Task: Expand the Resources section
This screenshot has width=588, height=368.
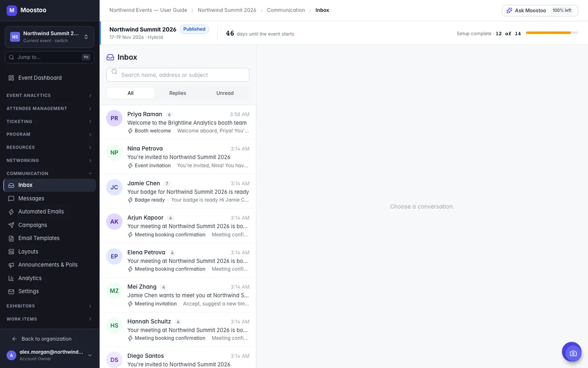Action: pos(49,148)
